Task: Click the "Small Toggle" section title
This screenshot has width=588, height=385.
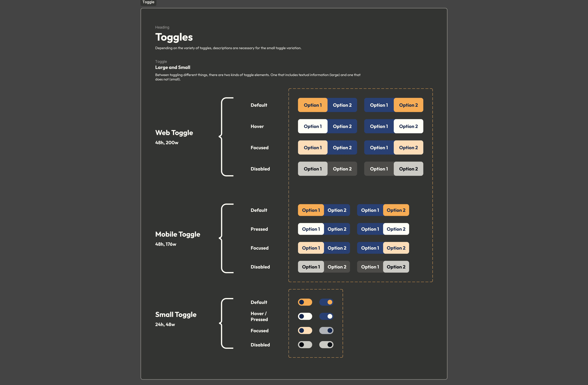Action: (176, 315)
